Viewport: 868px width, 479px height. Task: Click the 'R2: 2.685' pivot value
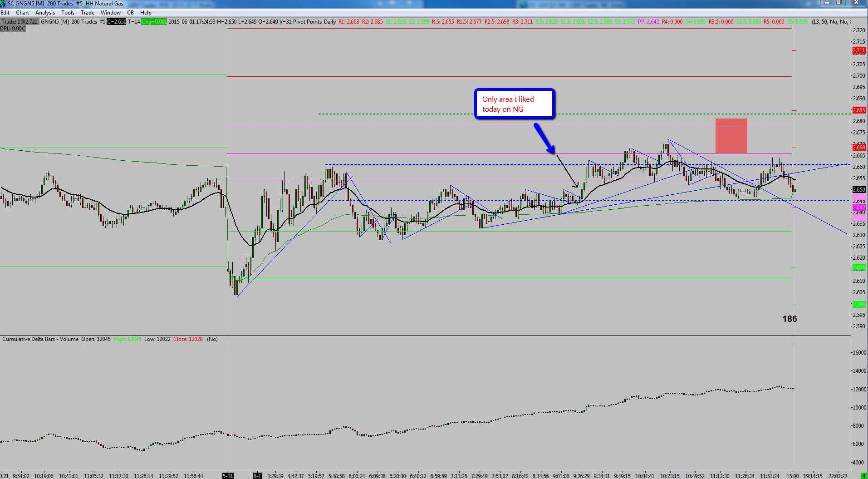[x=372, y=22]
